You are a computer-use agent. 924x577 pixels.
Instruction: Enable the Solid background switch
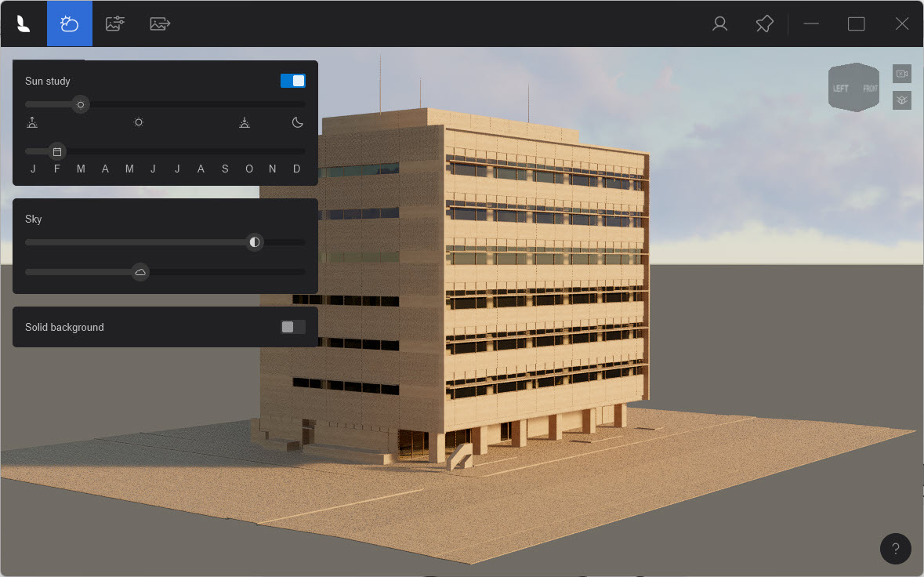[292, 326]
